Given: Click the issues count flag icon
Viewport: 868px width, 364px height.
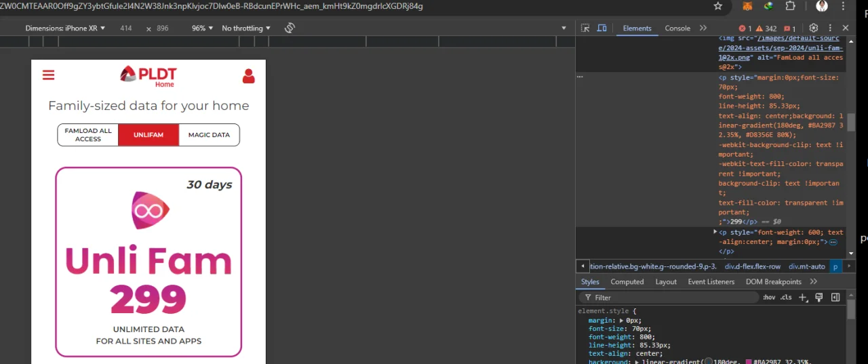Looking at the screenshot, I should 789,28.
